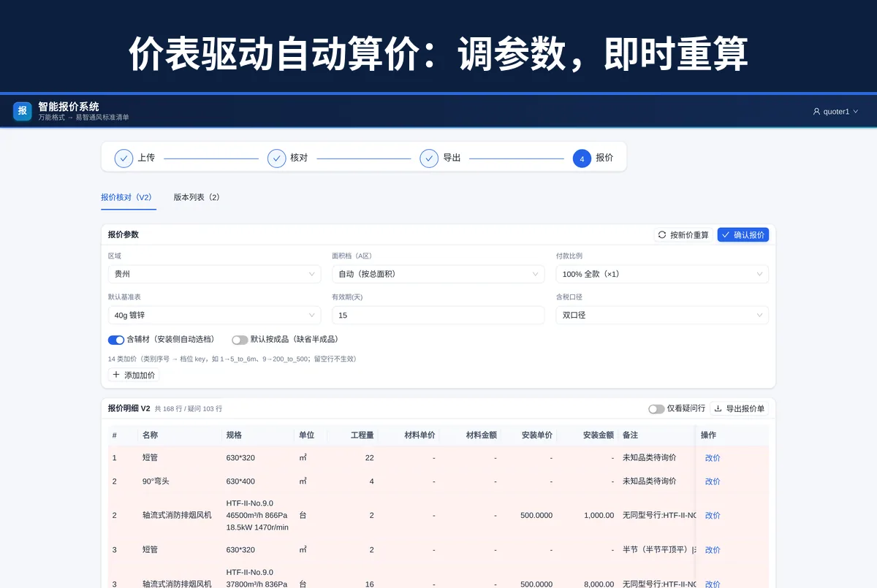Click 智能报价系统 title text
Screen dimensions: 877x588
69,106
